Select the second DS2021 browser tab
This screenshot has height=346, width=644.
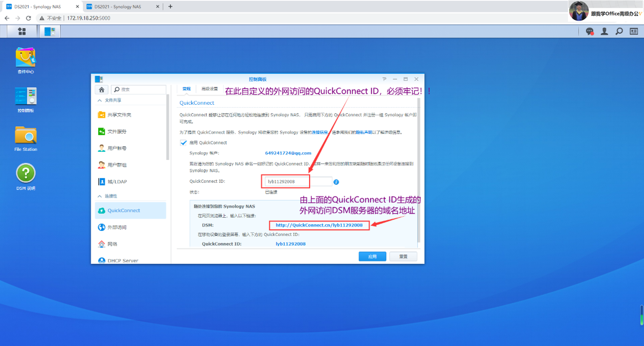click(x=118, y=7)
